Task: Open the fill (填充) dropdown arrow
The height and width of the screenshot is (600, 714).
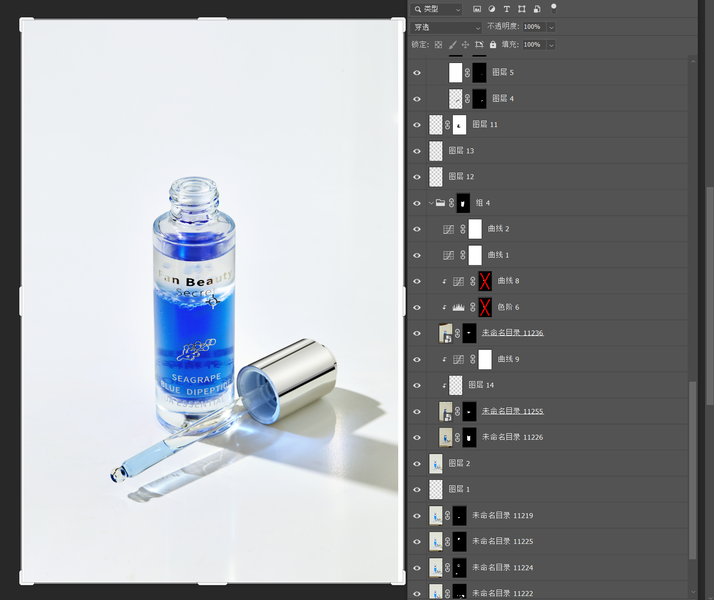Action: point(551,45)
